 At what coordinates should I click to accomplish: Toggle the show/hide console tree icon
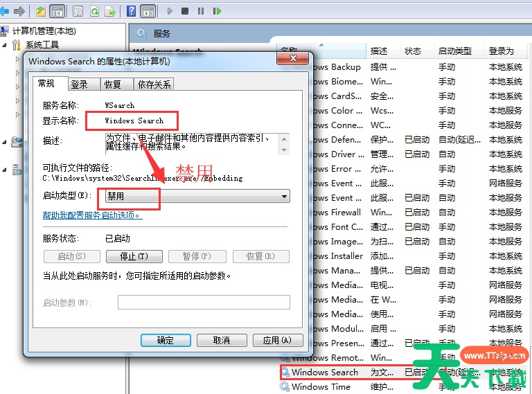click(x=57, y=12)
